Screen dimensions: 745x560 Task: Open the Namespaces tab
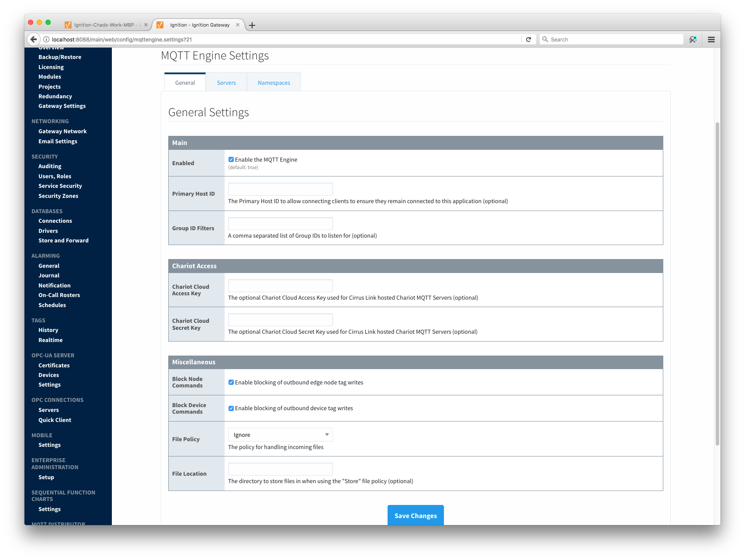(274, 83)
